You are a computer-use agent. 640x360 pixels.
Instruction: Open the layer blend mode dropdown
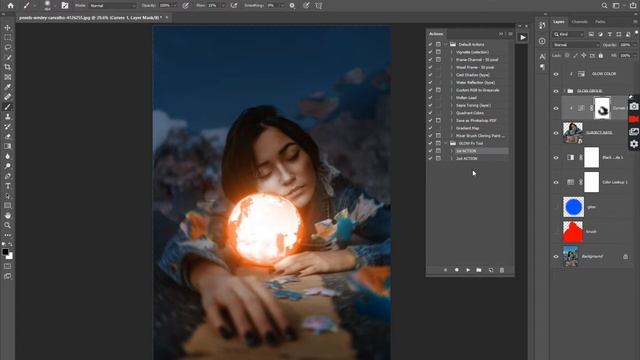pyautogui.click(x=576, y=44)
